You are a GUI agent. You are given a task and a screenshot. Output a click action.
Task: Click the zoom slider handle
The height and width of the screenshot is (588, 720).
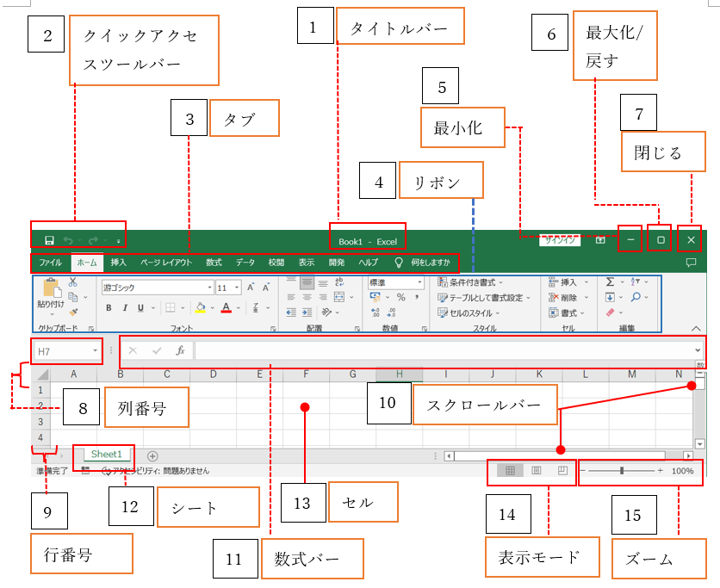[x=621, y=471]
